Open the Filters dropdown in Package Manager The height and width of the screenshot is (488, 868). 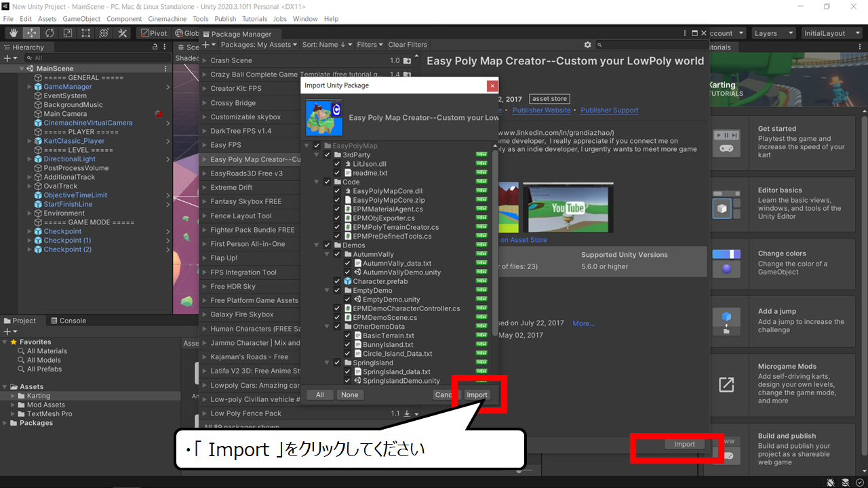[x=370, y=45]
